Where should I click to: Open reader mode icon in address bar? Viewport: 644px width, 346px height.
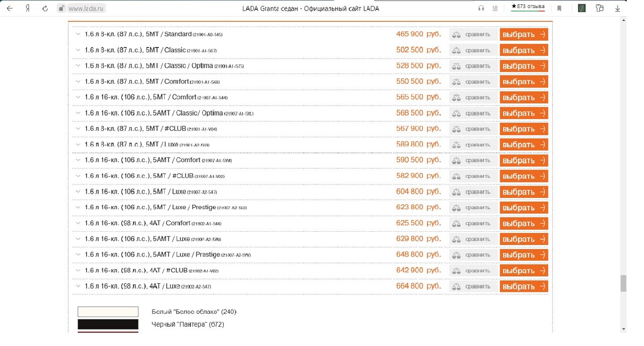[x=494, y=9]
